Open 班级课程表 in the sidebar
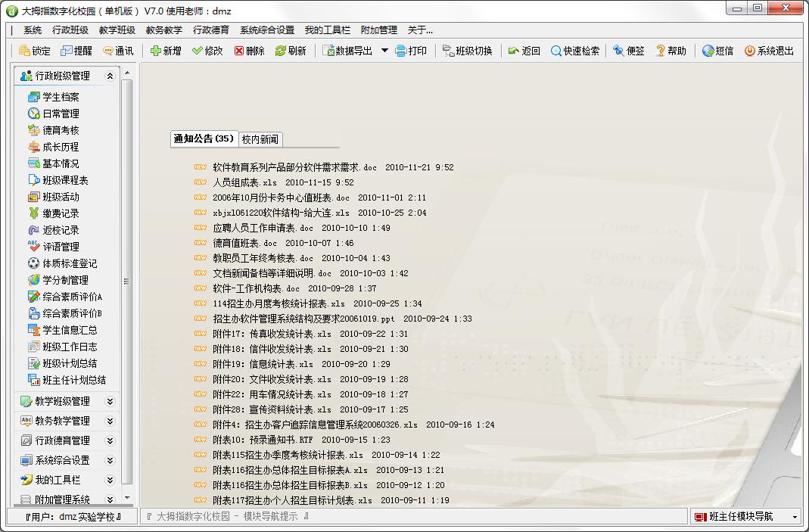 point(58,180)
